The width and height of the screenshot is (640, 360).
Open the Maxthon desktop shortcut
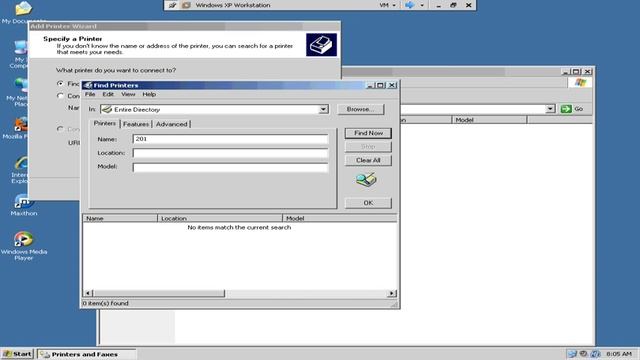point(23,205)
